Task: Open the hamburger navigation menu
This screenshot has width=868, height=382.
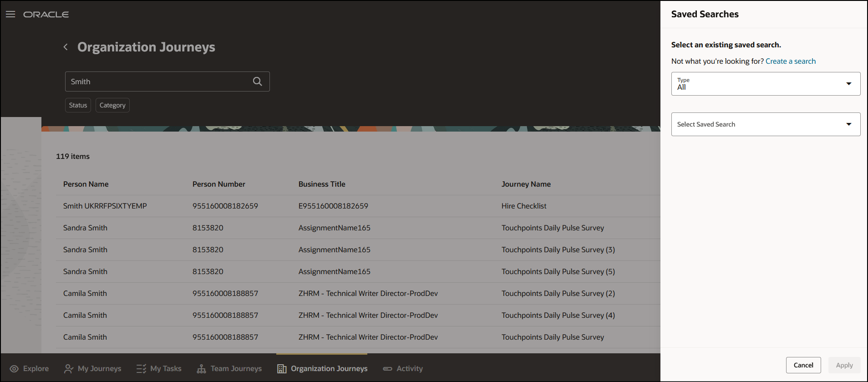Action: 10,14
